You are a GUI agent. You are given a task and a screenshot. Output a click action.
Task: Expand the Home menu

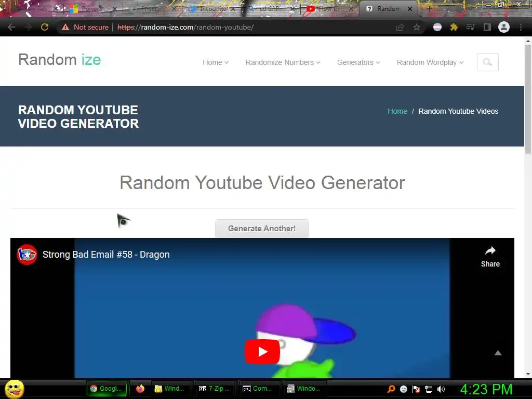tap(216, 62)
